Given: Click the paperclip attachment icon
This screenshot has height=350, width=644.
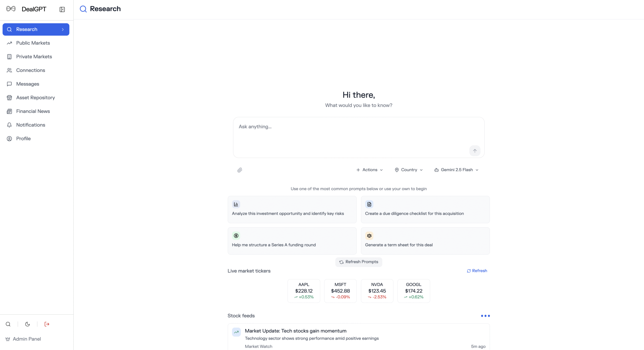Looking at the screenshot, I should click(x=239, y=170).
